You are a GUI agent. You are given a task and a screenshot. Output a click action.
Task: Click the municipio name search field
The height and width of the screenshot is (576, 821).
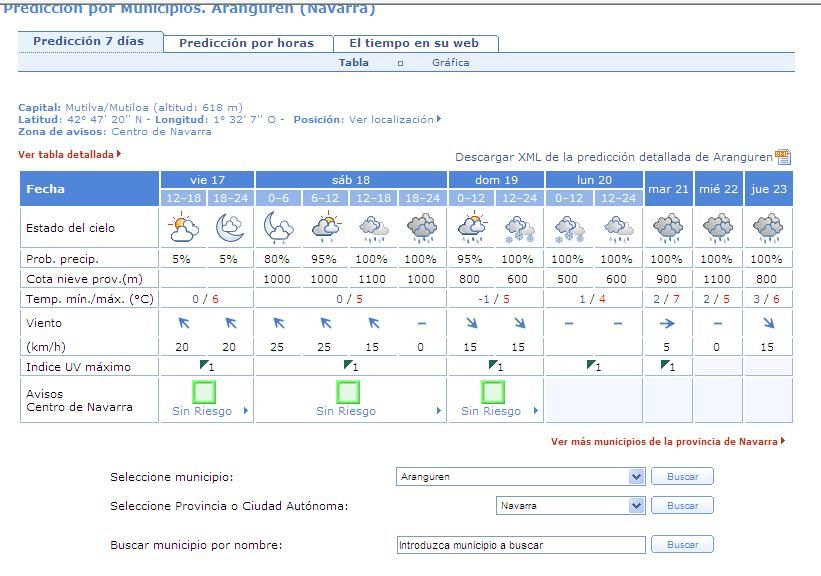[521, 545]
